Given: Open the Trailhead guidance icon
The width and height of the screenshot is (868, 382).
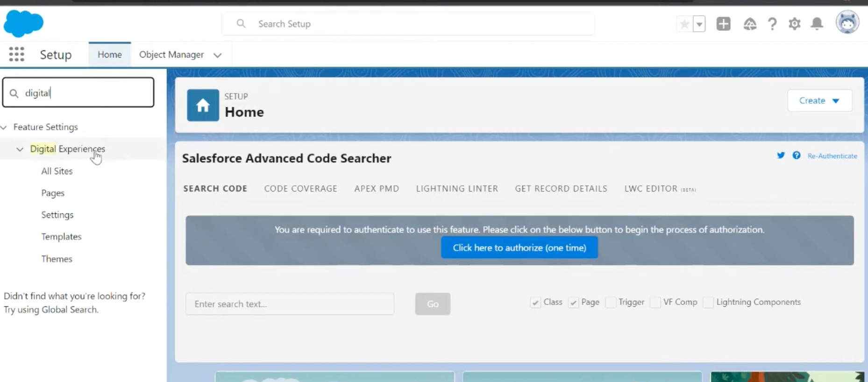Looking at the screenshot, I should [x=750, y=24].
